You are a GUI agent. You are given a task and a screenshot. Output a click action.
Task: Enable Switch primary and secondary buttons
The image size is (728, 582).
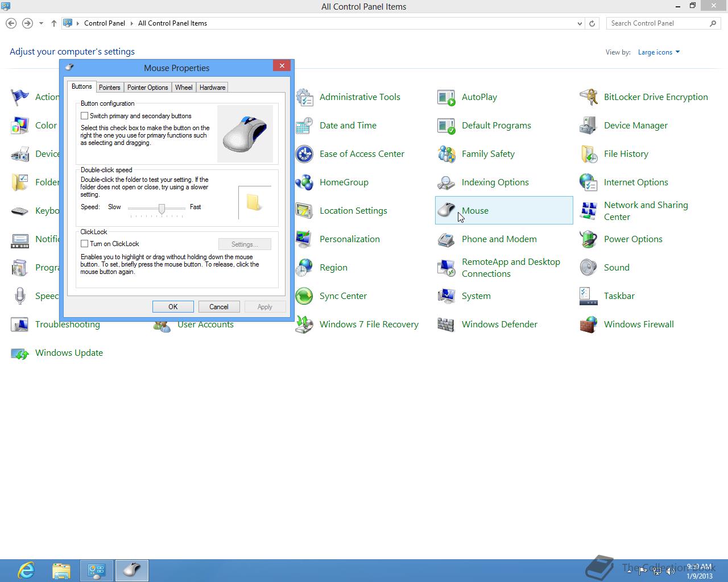tap(85, 116)
